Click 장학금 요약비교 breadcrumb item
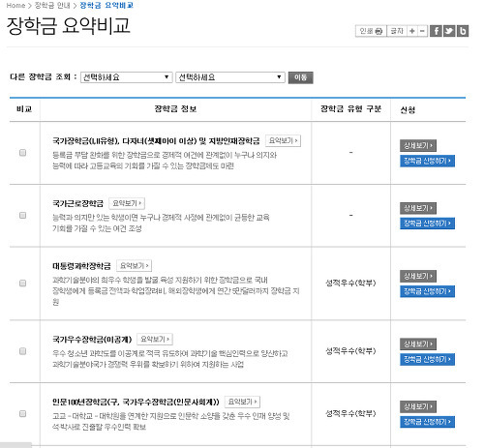The width and height of the screenshot is (484, 448). click(106, 5)
